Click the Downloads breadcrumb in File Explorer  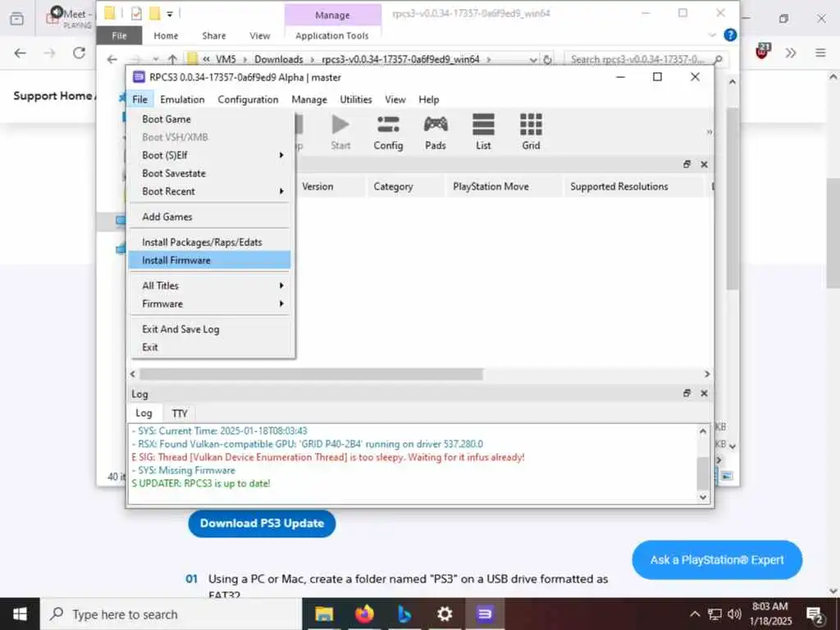pyautogui.click(x=279, y=59)
